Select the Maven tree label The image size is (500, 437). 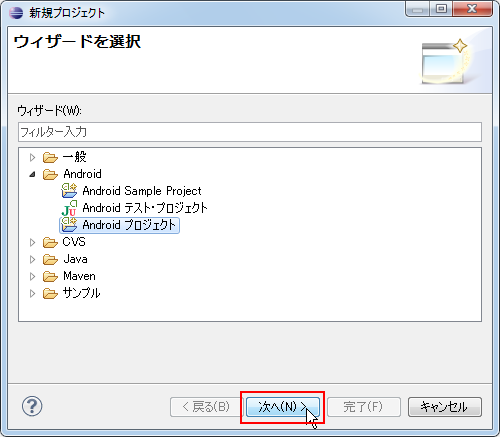[x=79, y=276]
